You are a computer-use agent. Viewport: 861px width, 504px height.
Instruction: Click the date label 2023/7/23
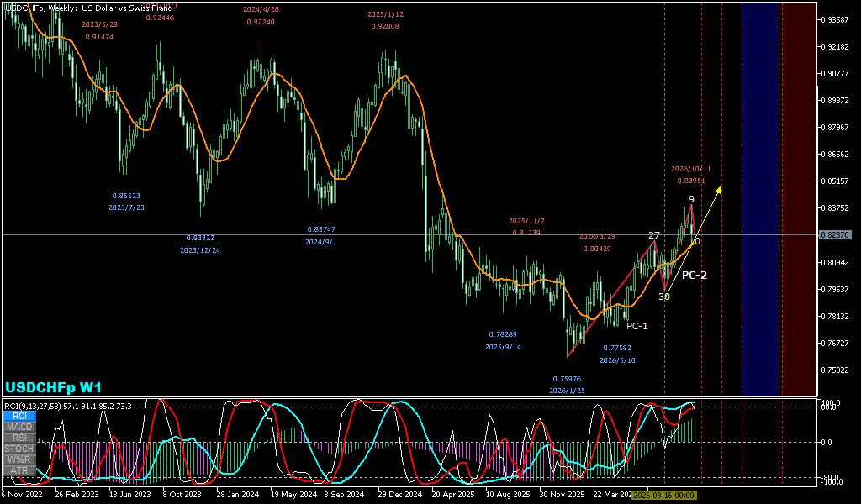tap(126, 207)
